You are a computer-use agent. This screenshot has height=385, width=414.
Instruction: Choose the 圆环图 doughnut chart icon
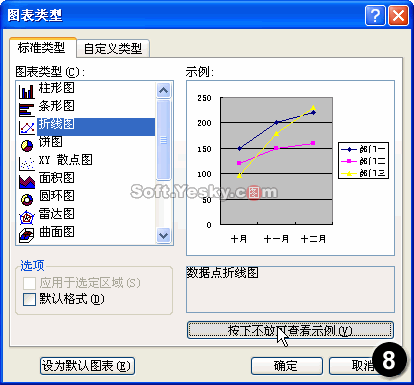[x=27, y=199]
